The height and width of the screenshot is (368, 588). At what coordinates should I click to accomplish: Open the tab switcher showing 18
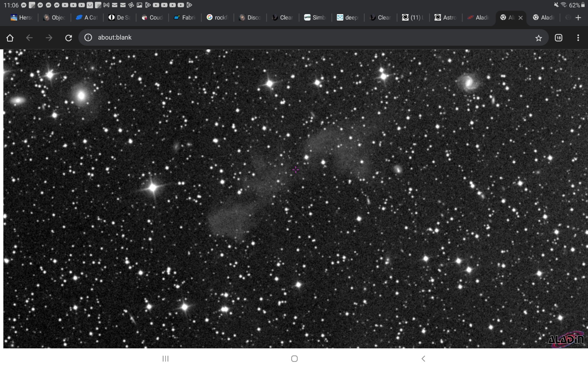(x=559, y=38)
